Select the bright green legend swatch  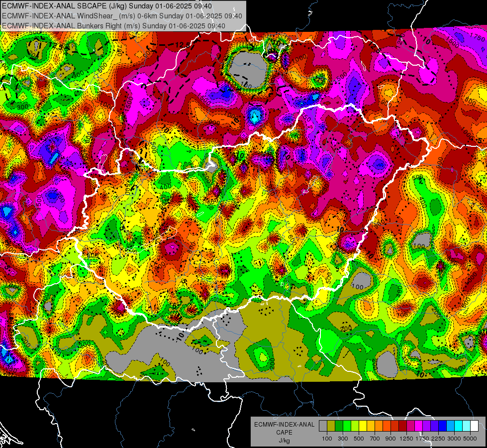tap(347, 426)
